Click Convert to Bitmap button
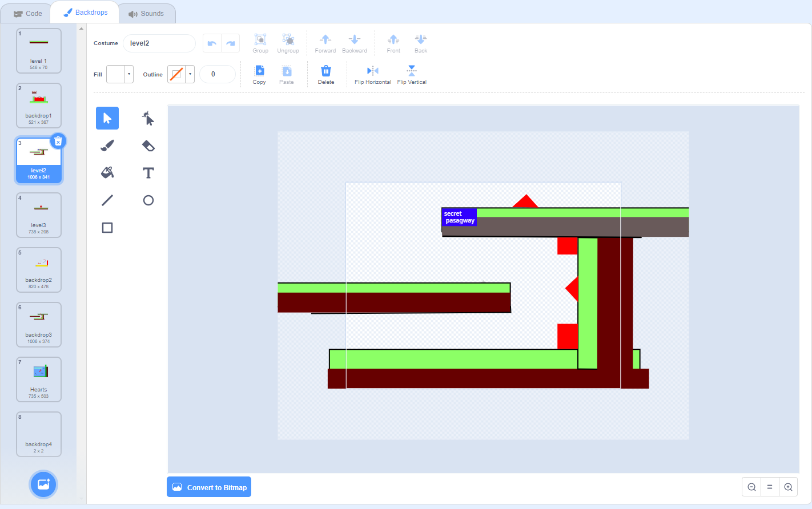The width and height of the screenshot is (812, 509). 209,487
